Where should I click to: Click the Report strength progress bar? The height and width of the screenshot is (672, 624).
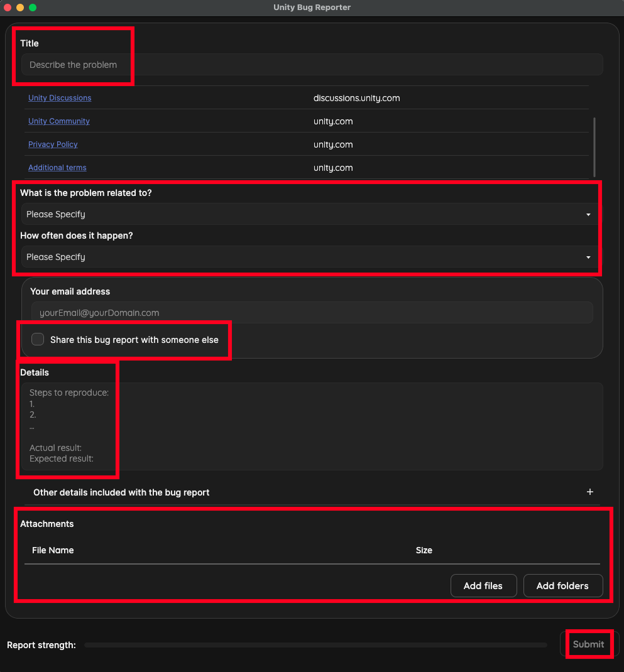coord(315,644)
